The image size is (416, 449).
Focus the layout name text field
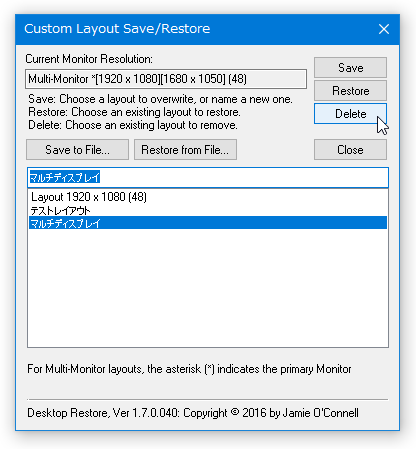[208, 177]
